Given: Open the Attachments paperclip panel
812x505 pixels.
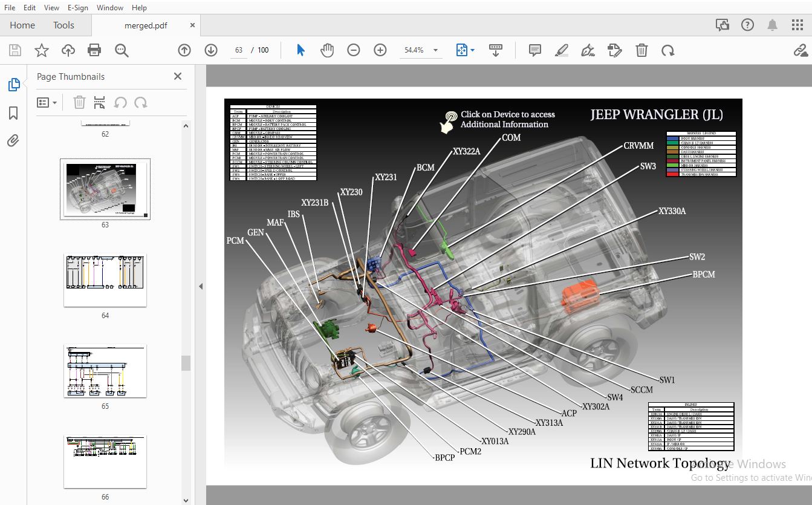Looking at the screenshot, I should 13,141.
